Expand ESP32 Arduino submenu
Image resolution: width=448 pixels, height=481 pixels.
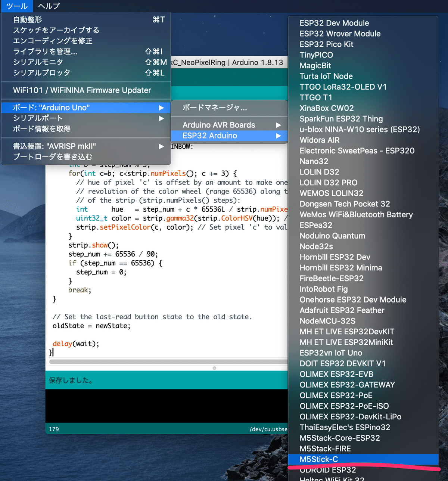click(x=229, y=136)
